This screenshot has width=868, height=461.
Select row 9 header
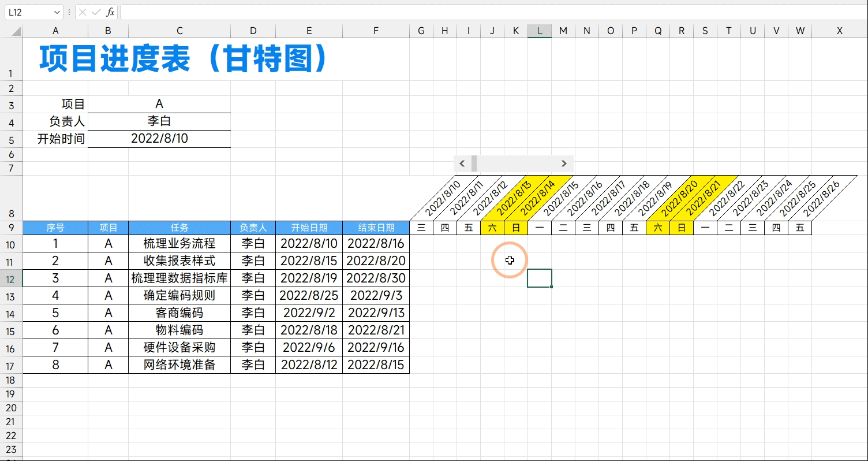point(11,228)
